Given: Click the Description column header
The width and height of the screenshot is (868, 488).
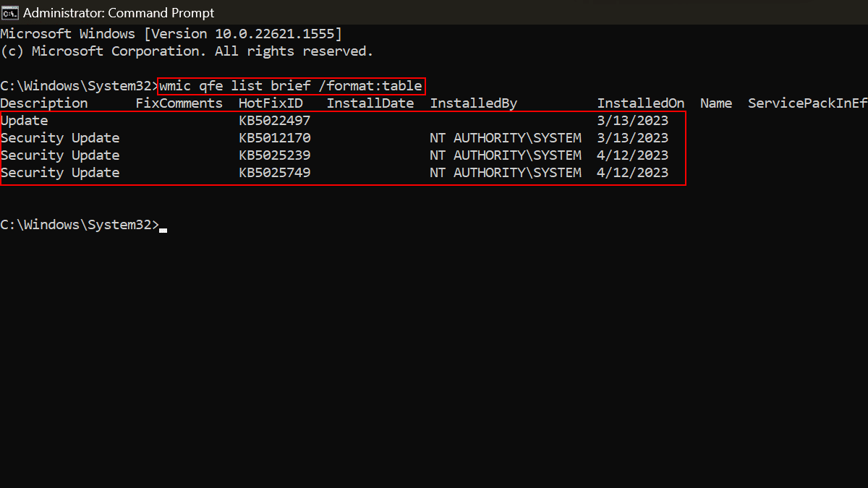Looking at the screenshot, I should point(44,103).
